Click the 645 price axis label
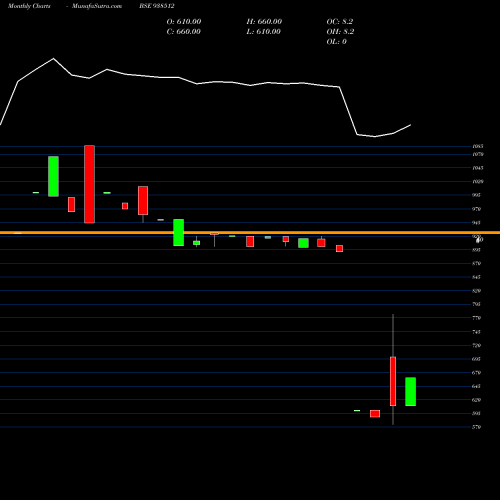Viewport: 500px width, 500px height. (476, 386)
